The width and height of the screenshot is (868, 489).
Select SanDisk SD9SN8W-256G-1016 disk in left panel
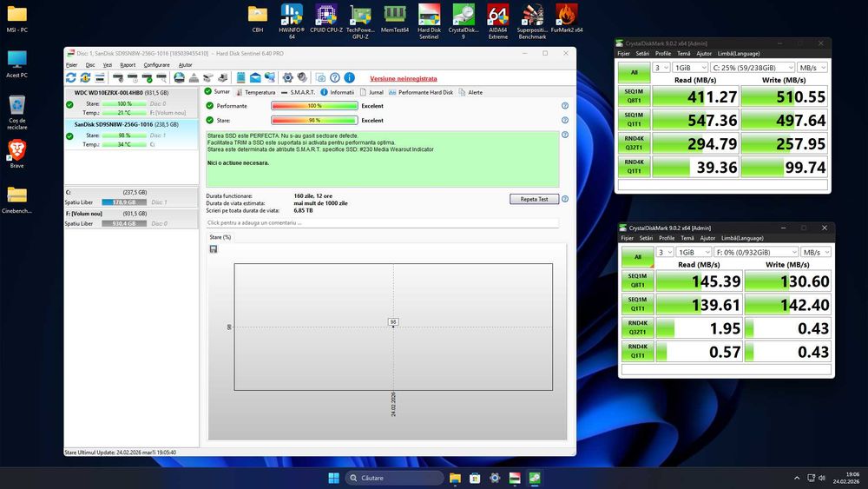coord(131,134)
